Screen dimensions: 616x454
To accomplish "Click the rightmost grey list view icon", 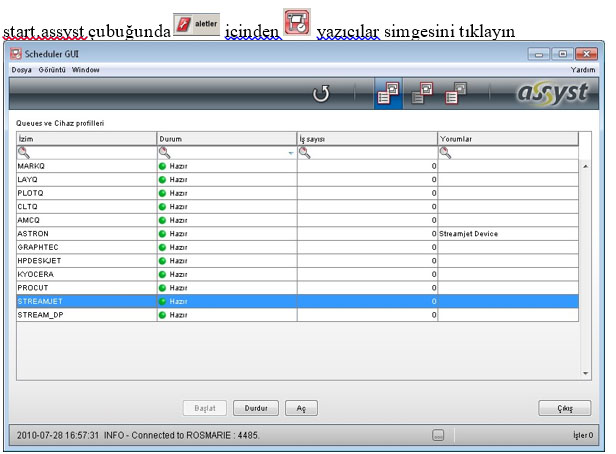I will [x=456, y=93].
